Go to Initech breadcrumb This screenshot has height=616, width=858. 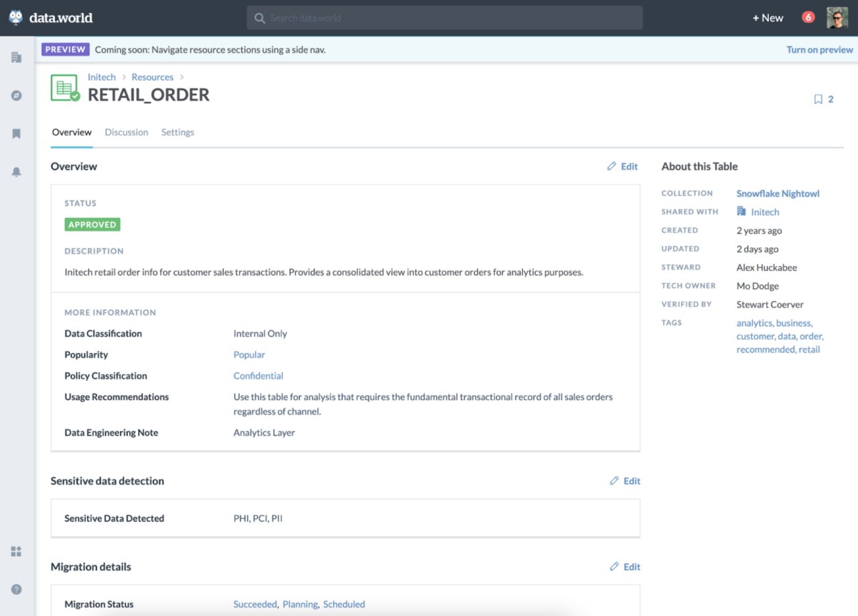click(102, 77)
